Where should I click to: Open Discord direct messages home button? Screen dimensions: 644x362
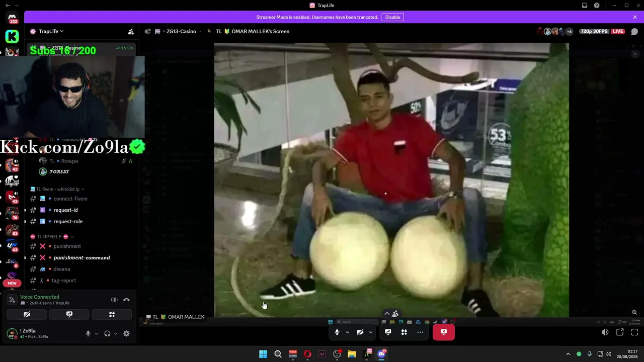click(12, 19)
